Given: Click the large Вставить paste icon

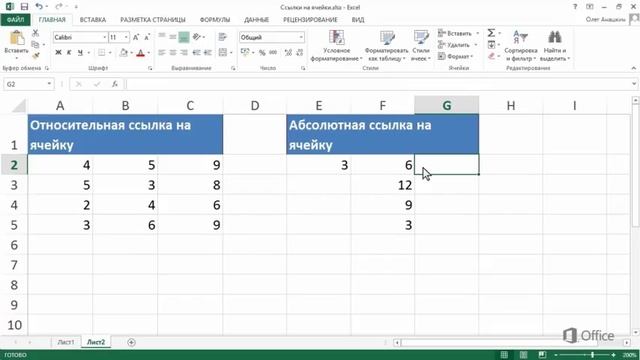Looking at the screenshot, I should (16, 38).
